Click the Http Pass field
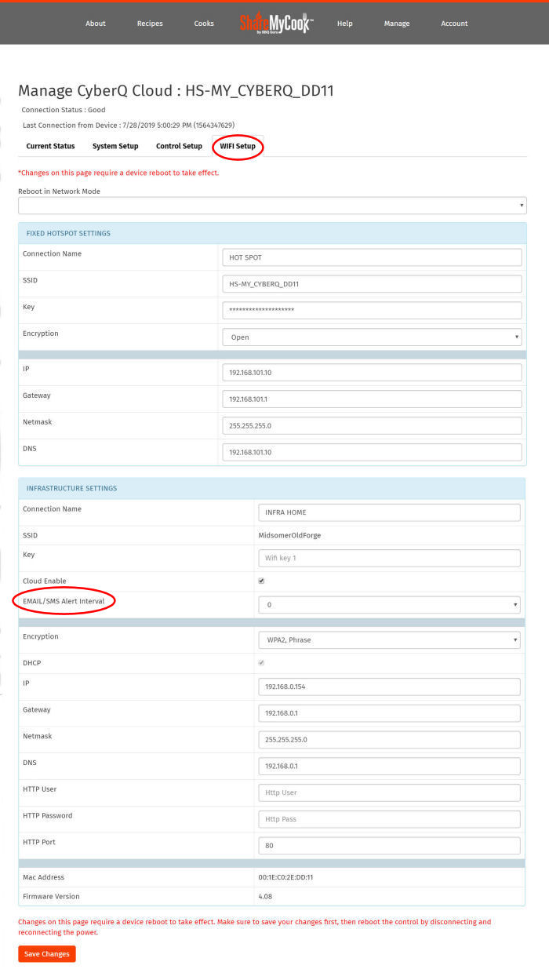The image size is (549, 980). (x=389, y=819)
